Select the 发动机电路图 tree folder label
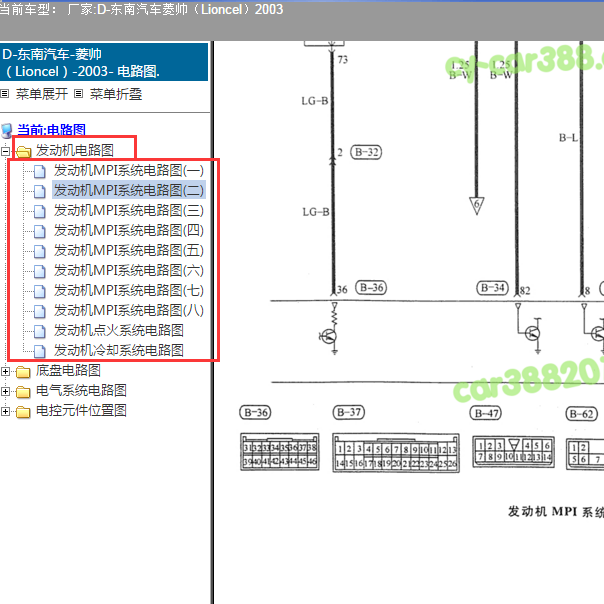604x604 pixels. (x=75, y=150)
